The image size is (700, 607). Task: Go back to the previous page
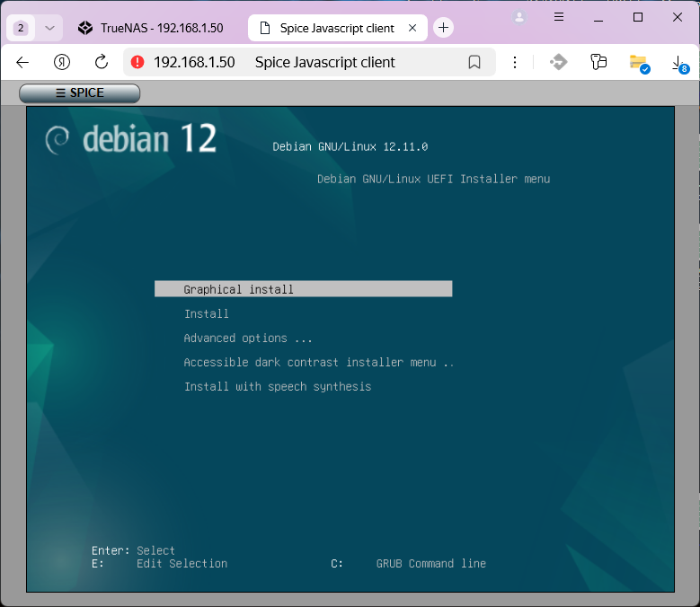22,63
